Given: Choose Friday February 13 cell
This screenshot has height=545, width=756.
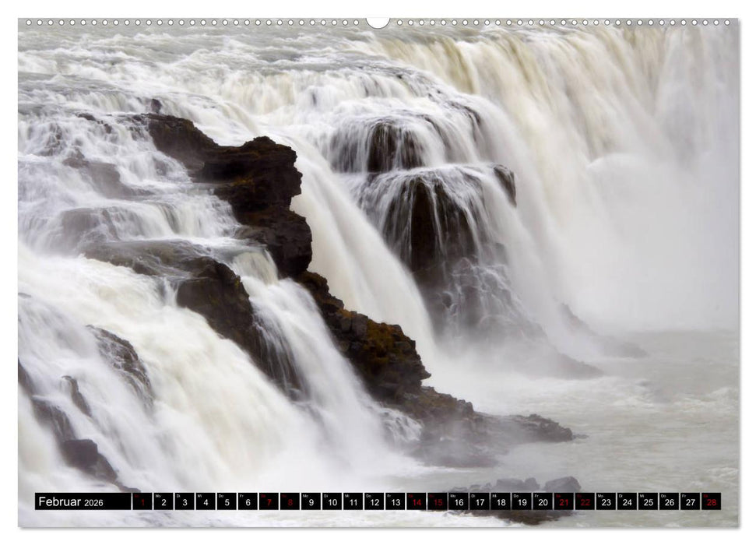Looking at the screenshot, I should coord(395,501).
